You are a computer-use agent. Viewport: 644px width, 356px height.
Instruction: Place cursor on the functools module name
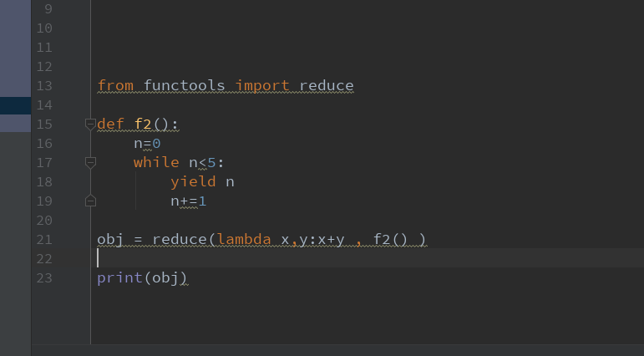(x=184, y=86)
